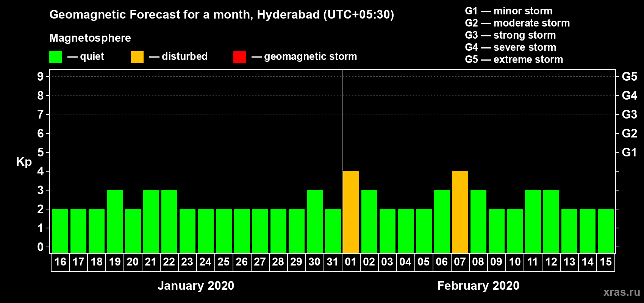Click the date label 11
Screen dimensions: 644x303
click(533, 262)
